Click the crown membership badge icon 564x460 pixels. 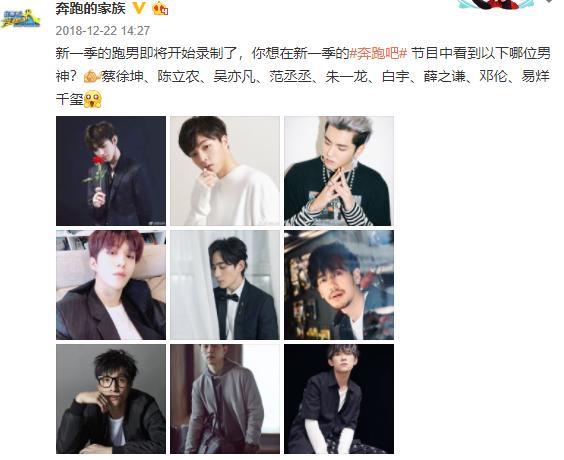(160, 8)
